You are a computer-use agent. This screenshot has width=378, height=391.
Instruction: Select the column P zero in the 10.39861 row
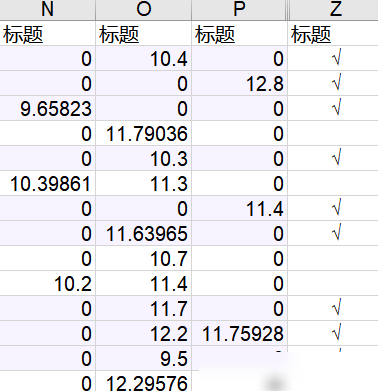point(239,183)
